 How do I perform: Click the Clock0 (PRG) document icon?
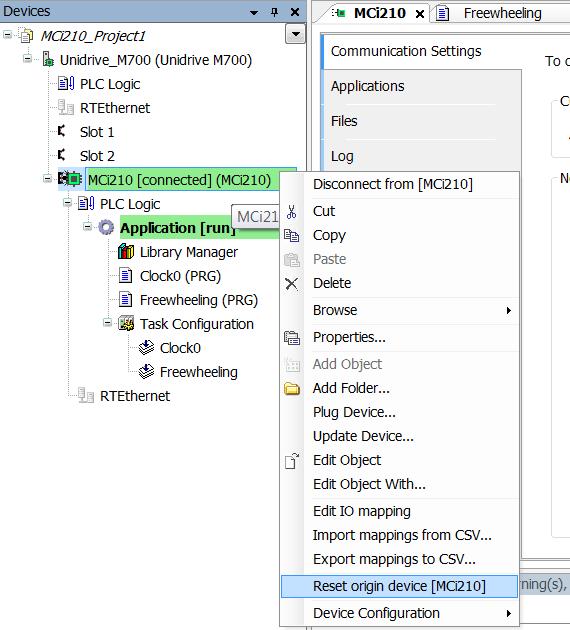pos(126,276)
